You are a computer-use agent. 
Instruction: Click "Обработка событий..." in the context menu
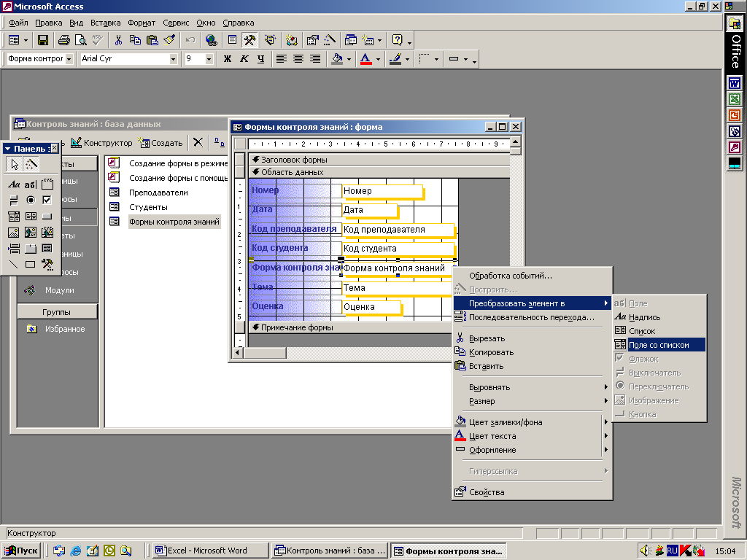pos(532,275)
